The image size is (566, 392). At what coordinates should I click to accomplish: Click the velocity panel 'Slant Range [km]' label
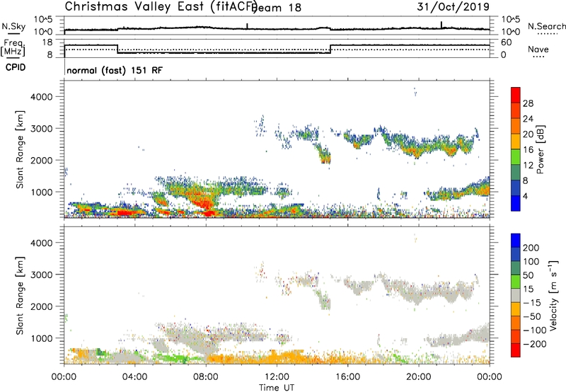click(20, 296)
